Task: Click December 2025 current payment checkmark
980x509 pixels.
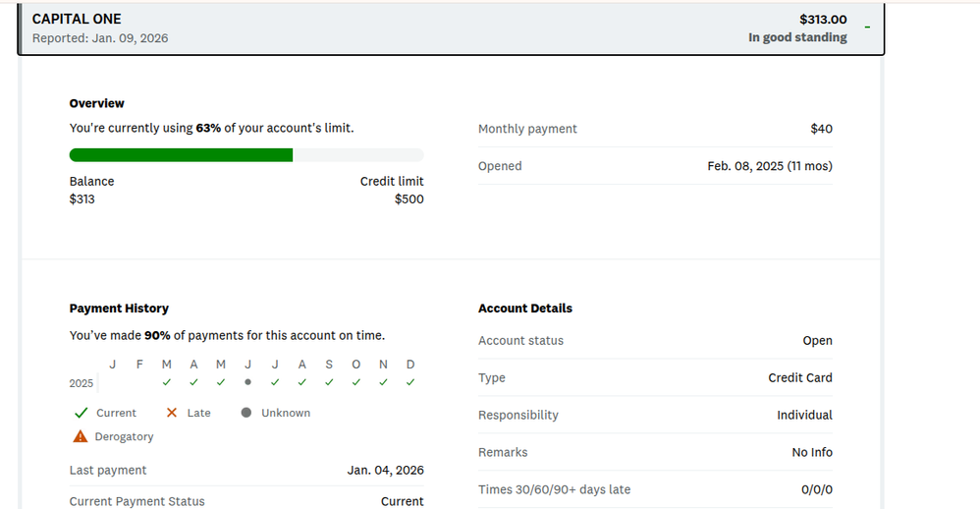Action: tap(410, 382)
